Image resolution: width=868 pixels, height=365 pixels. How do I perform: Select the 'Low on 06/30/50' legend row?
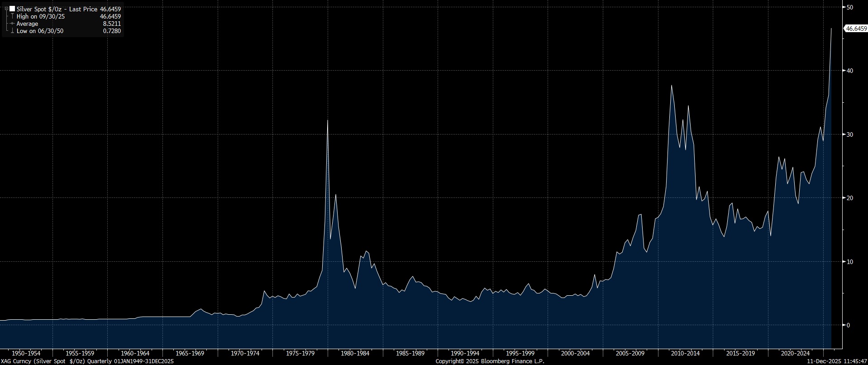[x=40, y=31]
